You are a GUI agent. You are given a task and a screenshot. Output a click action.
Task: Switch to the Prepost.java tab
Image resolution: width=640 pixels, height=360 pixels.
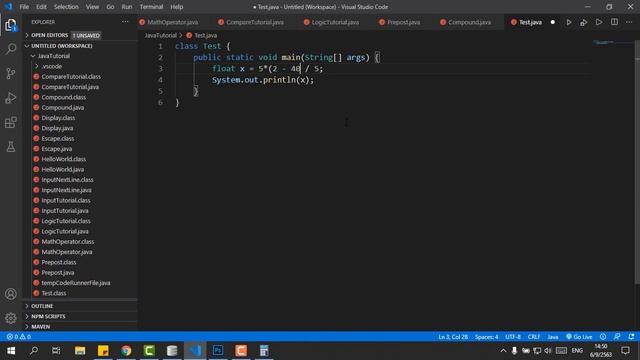click(403, 22)
